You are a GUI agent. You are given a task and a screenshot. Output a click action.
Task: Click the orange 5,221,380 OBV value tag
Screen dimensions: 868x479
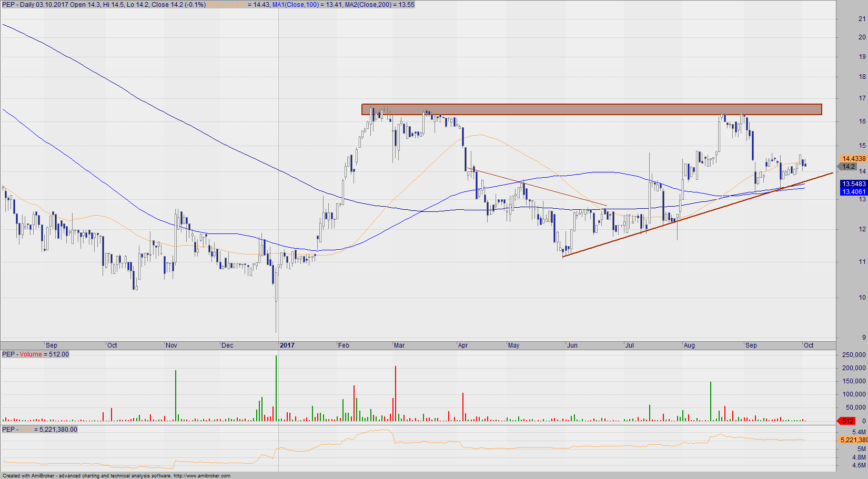click(853, 440)
